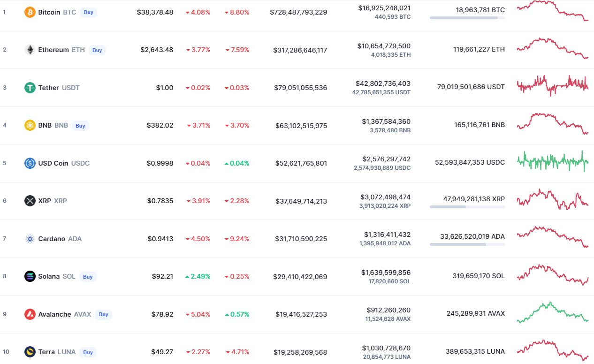Click XRP's circulating supply progress bar
Viewport: 594px width, 364px height.
[467, 206]
